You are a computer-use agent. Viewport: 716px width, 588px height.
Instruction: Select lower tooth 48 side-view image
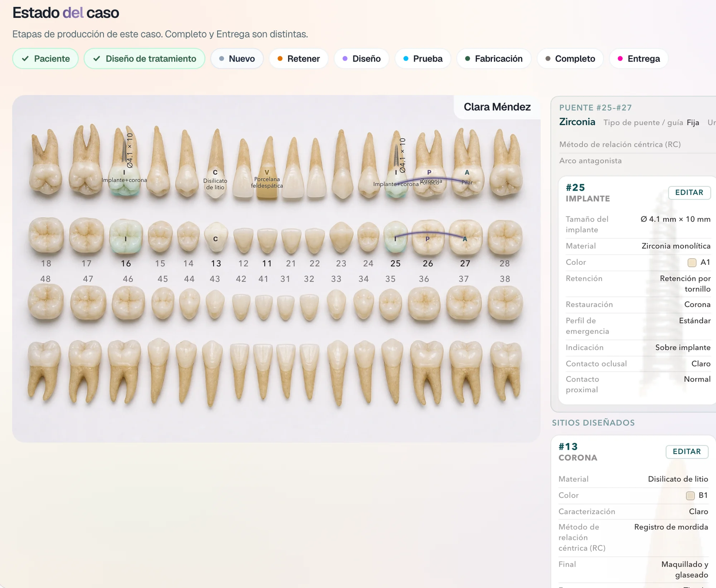point(44,371)
